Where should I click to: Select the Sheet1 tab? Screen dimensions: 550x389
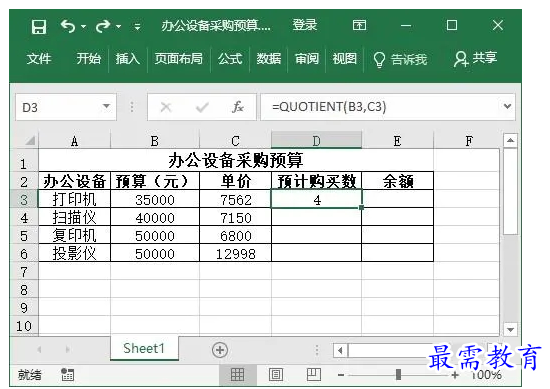(144, 348)
